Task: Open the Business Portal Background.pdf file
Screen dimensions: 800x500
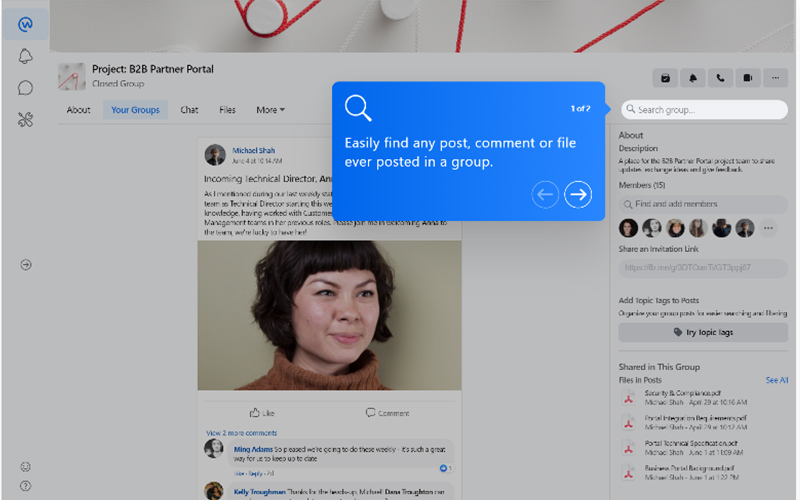Action: pyautogui.click(x=689, y=468)
